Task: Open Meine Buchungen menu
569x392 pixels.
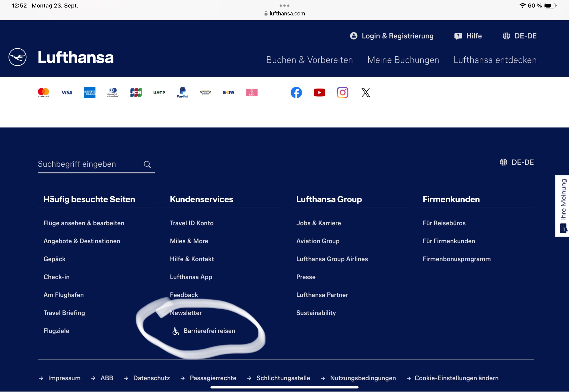Action: pyautogui.click(x=403, y=60)
